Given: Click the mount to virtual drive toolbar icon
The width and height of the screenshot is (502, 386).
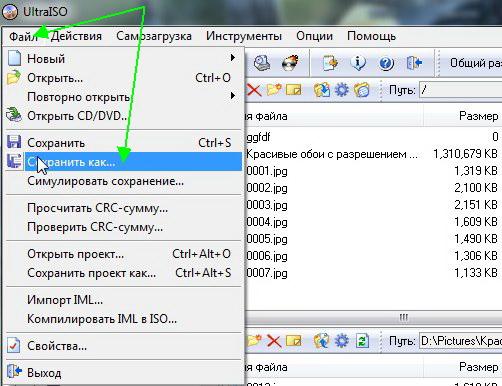Looking at the screenshot, I should [x=262, y=63].
